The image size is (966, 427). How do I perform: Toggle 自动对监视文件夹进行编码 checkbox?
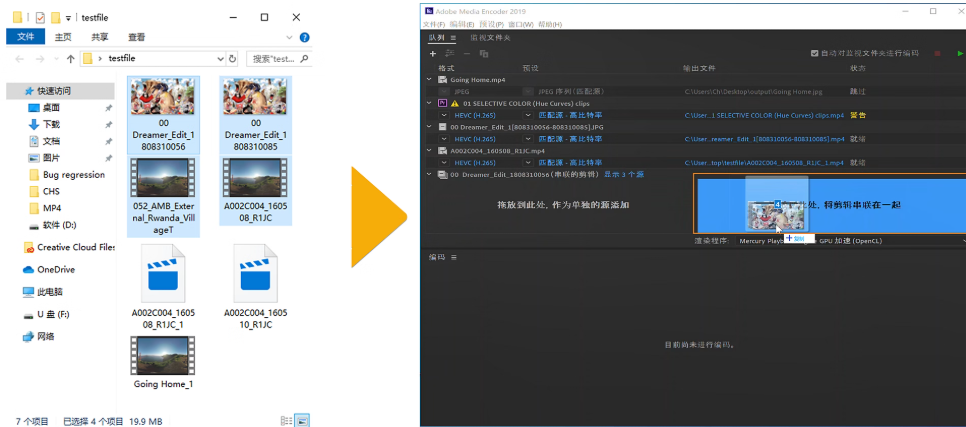[814, 54]
